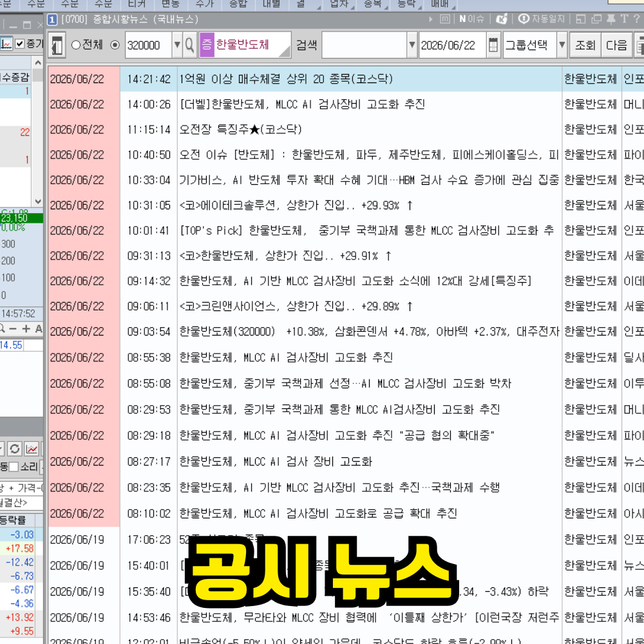The width and height of the screenshot is (644, 644).
Task: Click the -12.42 value in left panel
Action: (x=20, y=562)
